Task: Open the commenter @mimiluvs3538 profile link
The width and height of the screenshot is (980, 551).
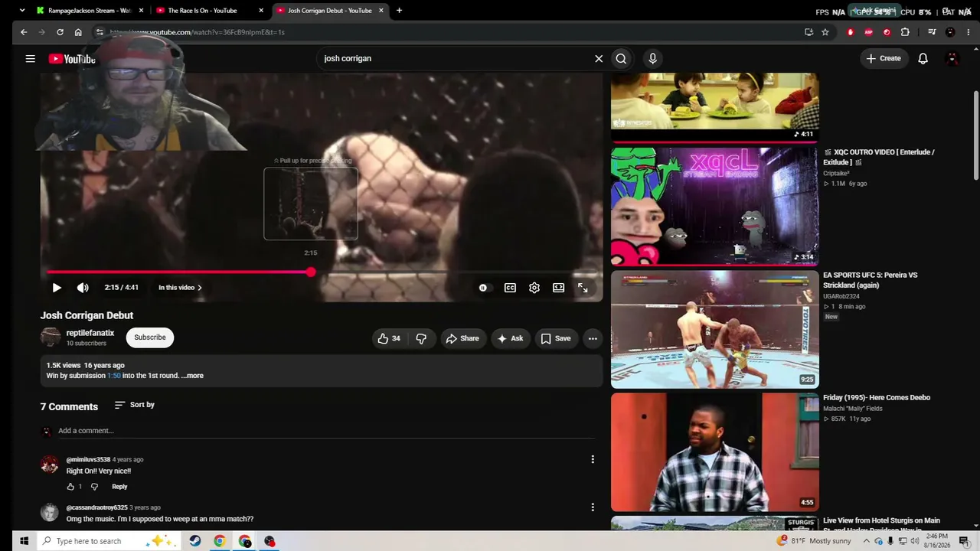Action: (x=88, y=460)
